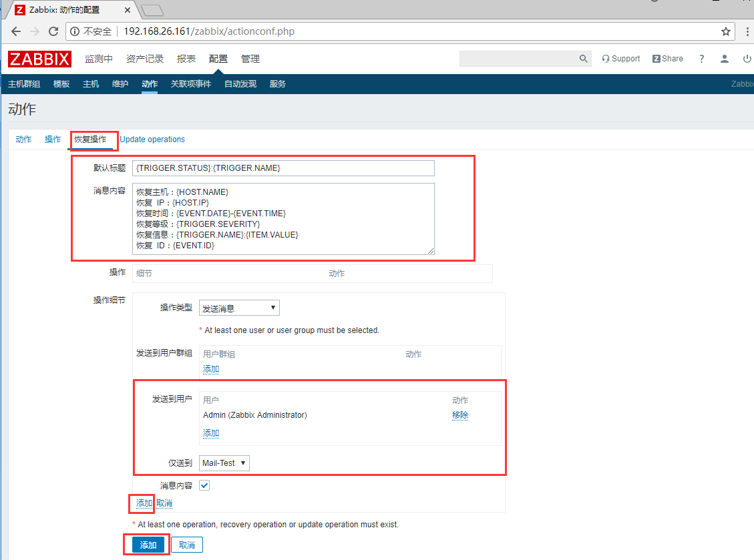Reload the page via browser refresh icon
The width and height of the screenshot is (754, 560).
53,31
